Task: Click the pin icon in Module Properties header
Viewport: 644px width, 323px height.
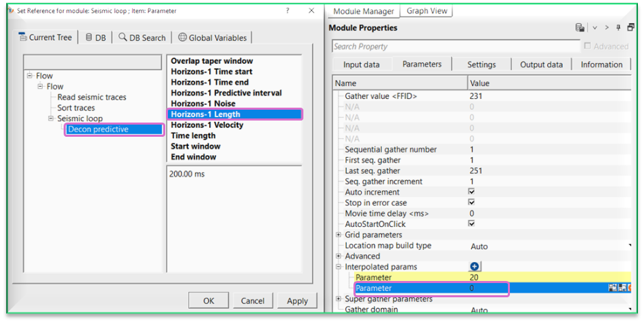Action: click(618, 28)
